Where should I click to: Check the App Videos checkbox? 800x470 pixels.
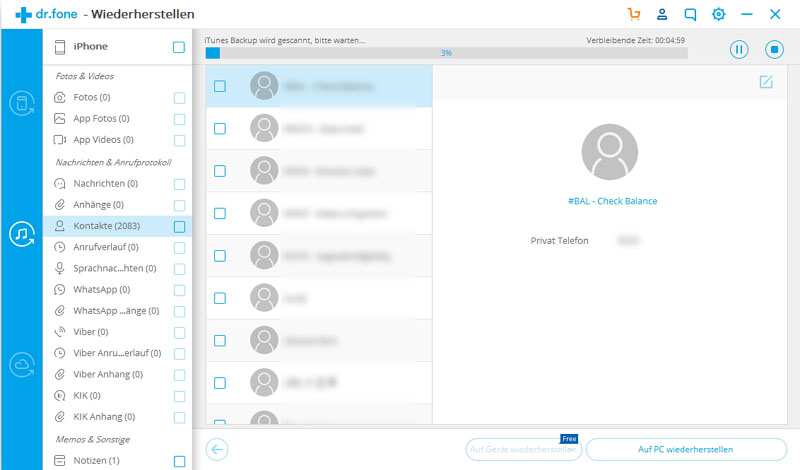tap(179, 140)
